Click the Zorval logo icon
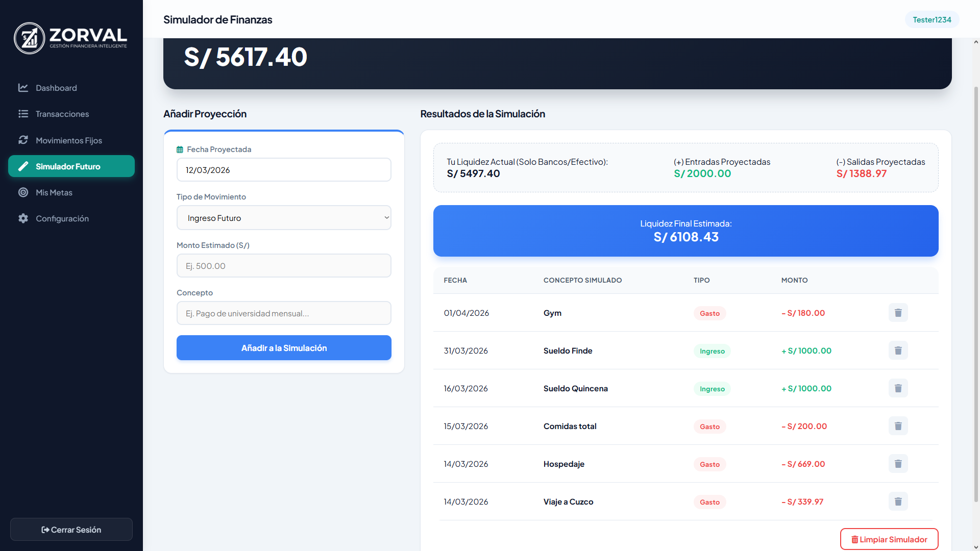The height and width of the screenshot is (551, 980). (30, 38)
